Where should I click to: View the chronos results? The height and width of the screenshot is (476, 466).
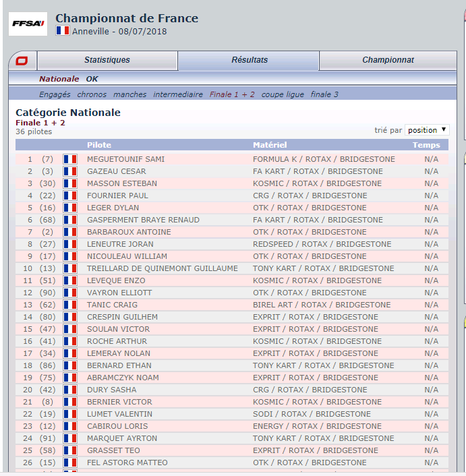tap(92, 94)
